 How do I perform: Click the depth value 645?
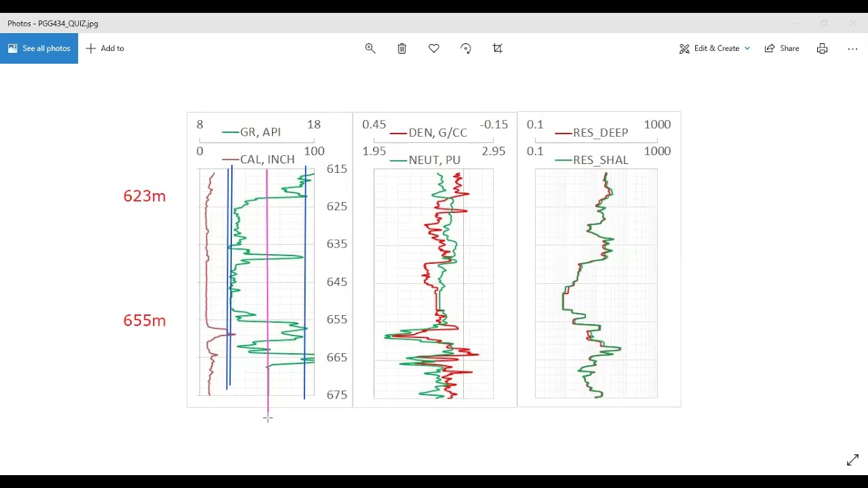pos(337,282)
